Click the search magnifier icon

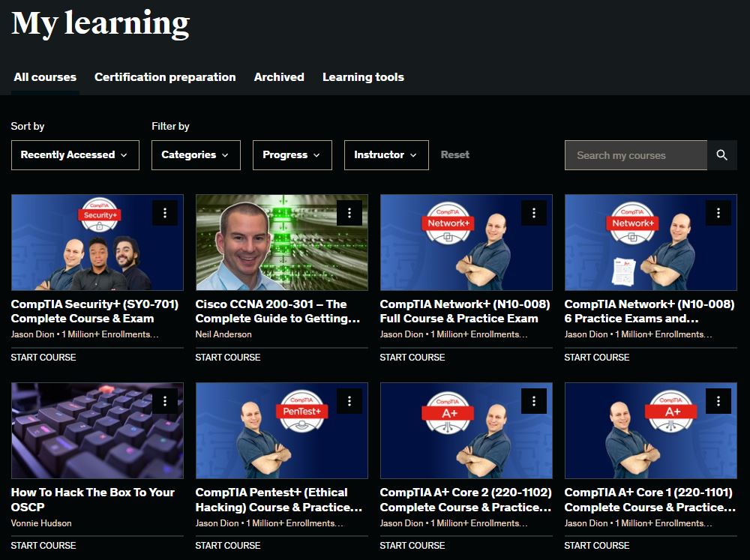click(x=721, y=155)
